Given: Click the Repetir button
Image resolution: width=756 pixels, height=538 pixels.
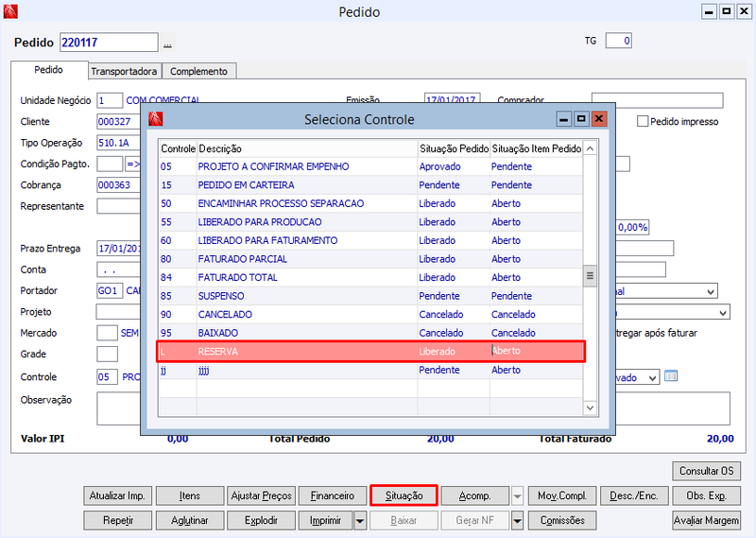Looking at the screenshot, I should [x=117, y=521].
